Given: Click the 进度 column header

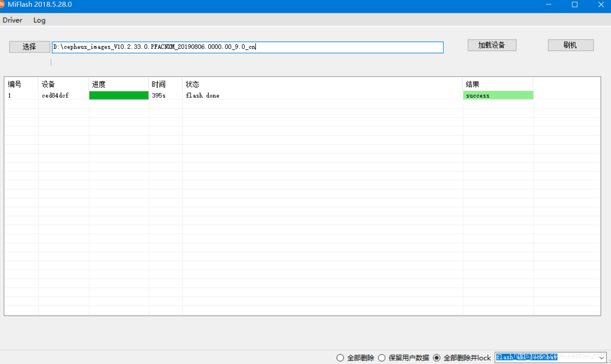Looking at the screenshot, I should pyautogui.click(x=119, y=84).
